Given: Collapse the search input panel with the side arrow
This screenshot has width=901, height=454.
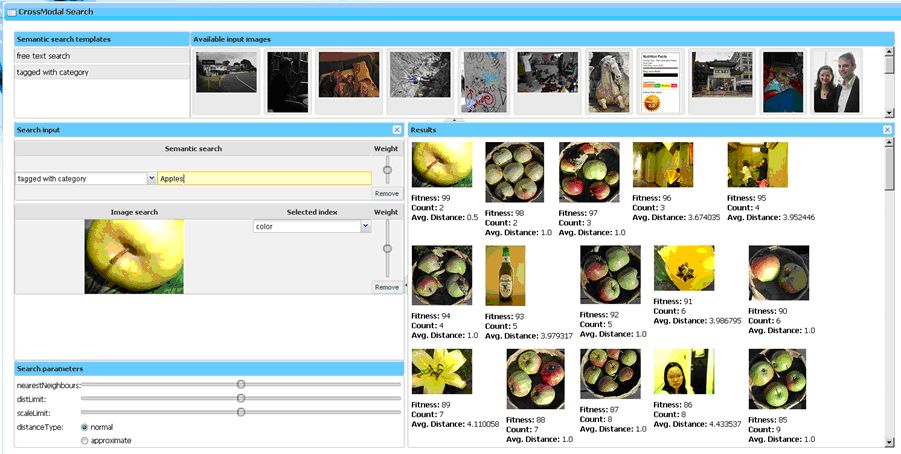Looking at the screenshot, I should click(406, 283).
